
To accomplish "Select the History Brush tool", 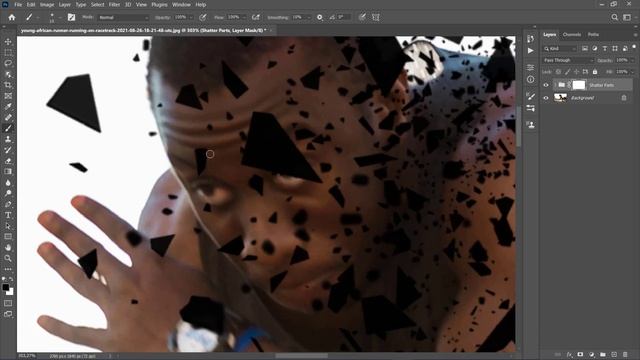I will click(8, 150).
